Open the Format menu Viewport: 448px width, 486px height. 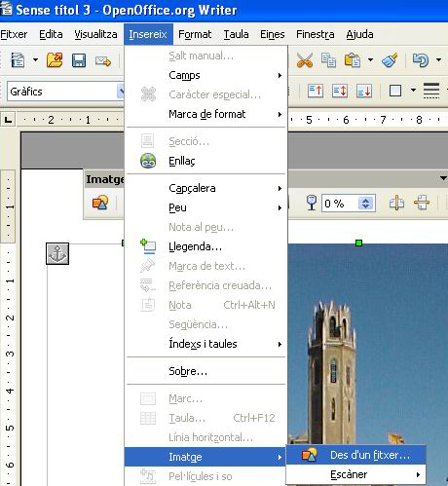pyautogui.click(x=195, y=34)
